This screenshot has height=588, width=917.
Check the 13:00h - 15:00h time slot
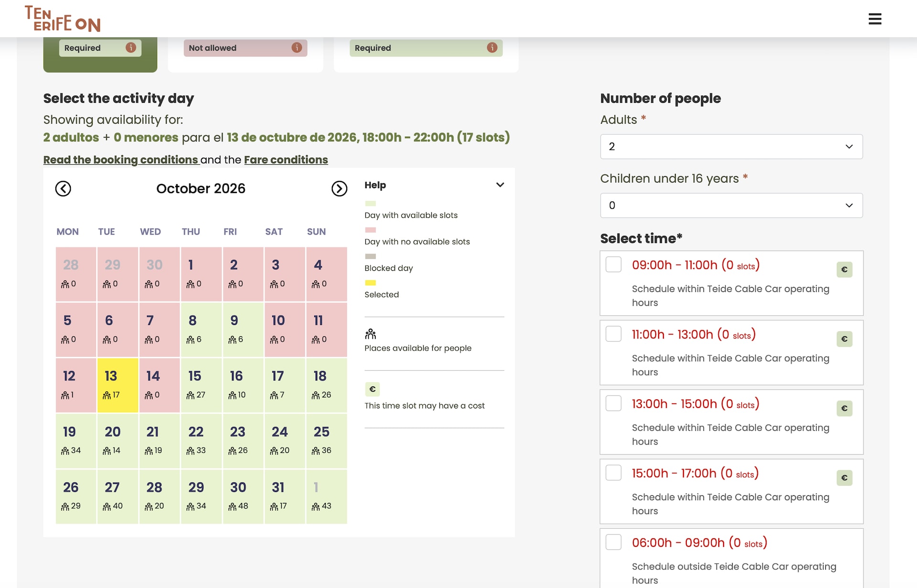point(613,404)
